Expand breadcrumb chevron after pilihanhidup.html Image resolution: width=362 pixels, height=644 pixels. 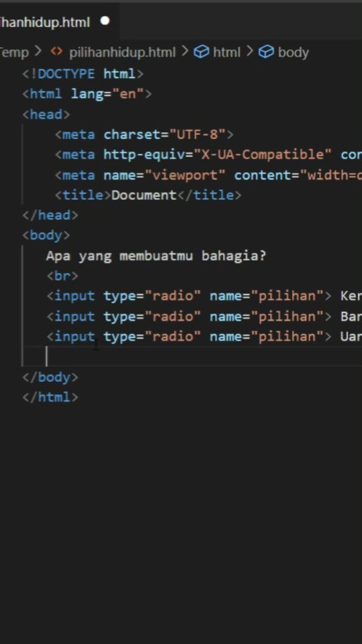(185, 52)
